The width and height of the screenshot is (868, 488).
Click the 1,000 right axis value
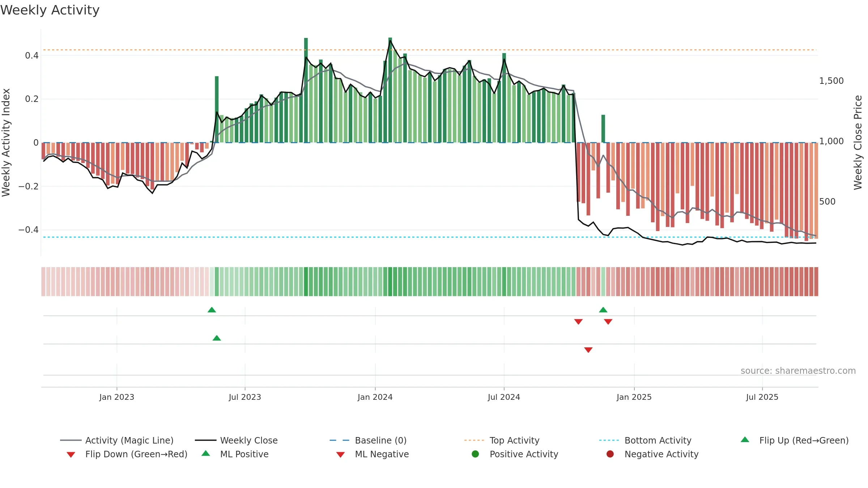tap(831, 141)
